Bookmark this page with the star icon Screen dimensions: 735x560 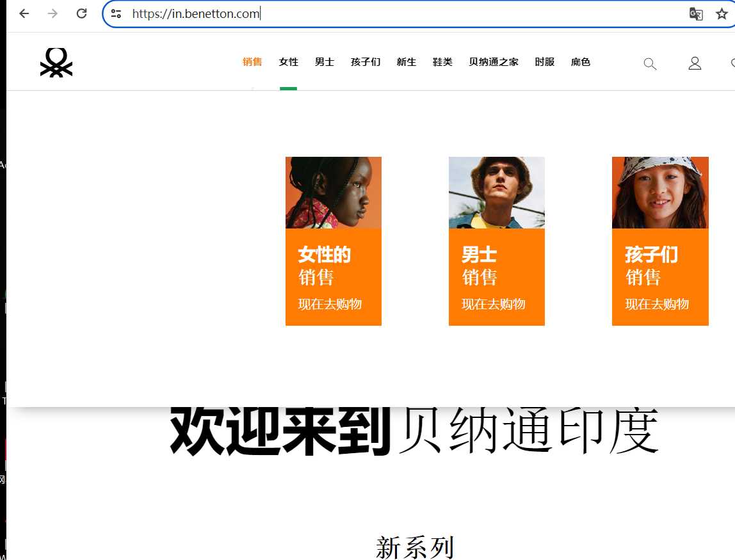pyautogui.click(x=722, y=13)
